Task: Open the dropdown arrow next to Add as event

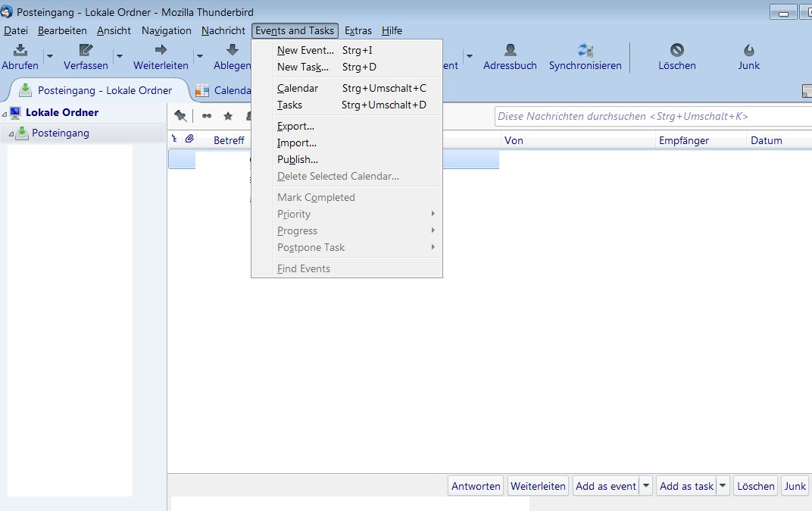Action: click(x=646, y=486)
